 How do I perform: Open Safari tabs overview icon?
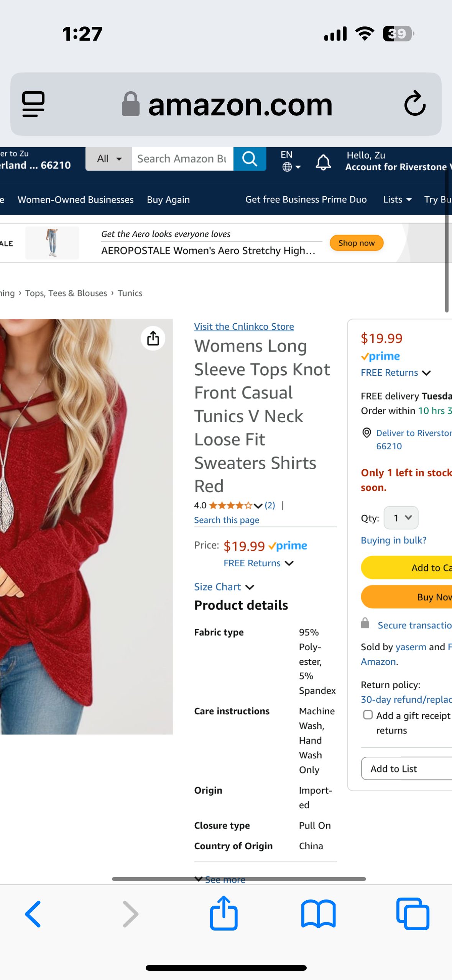click(x=413, y=914)
